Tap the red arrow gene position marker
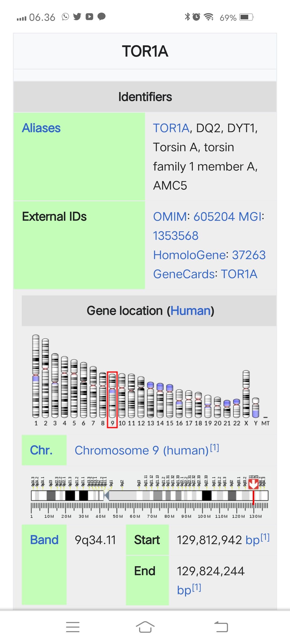The height and width of the screenshot is (644, 290). (253, 484)
